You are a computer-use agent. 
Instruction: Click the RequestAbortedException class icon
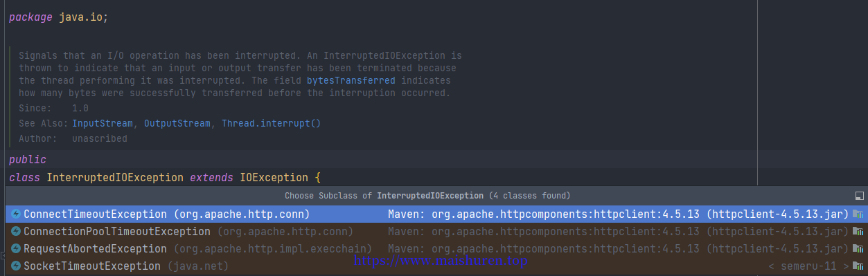(x=16, y=248)
